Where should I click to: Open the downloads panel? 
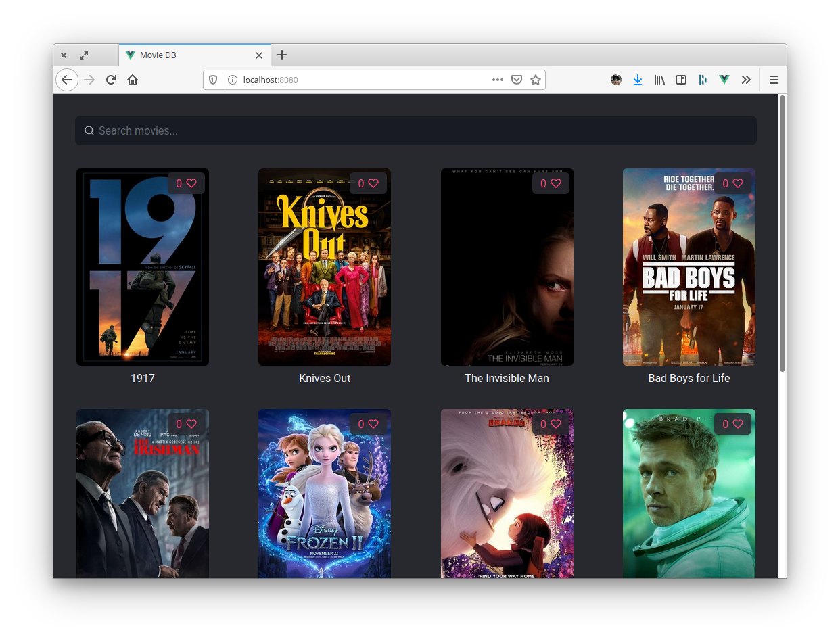click(x=638, y=80)
